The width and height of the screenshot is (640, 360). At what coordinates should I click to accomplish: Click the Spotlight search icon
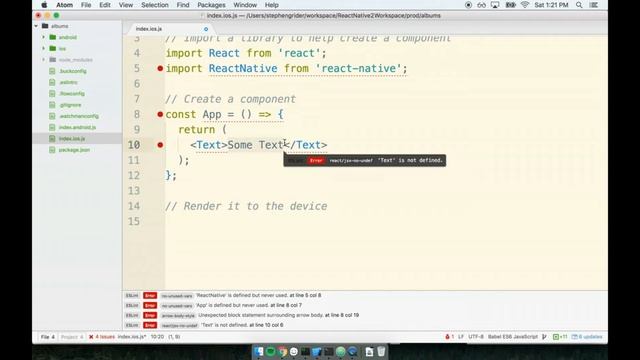pos(579,5)
